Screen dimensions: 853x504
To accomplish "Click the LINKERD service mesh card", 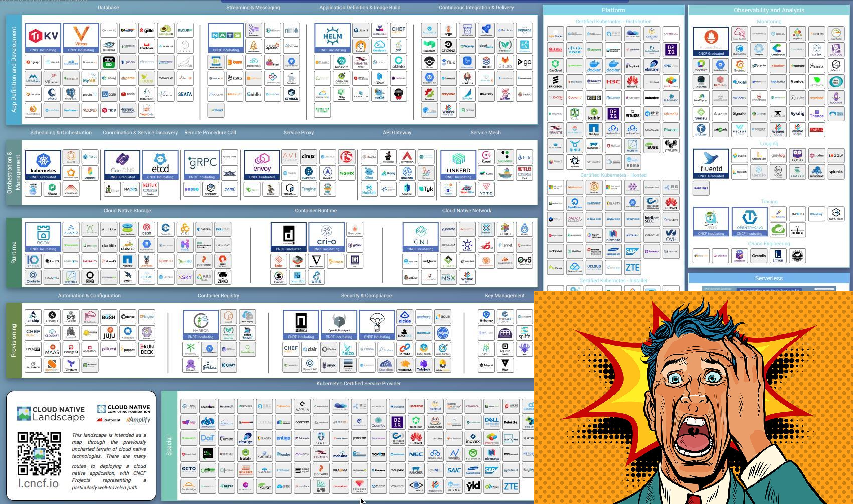I will pyautogui.click(x=458, y=164).
